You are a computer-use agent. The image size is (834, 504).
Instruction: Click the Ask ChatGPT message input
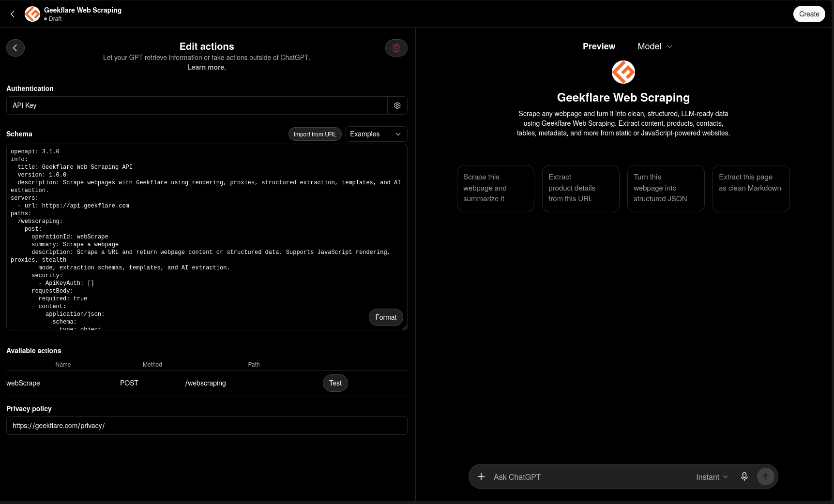[591, 477]
